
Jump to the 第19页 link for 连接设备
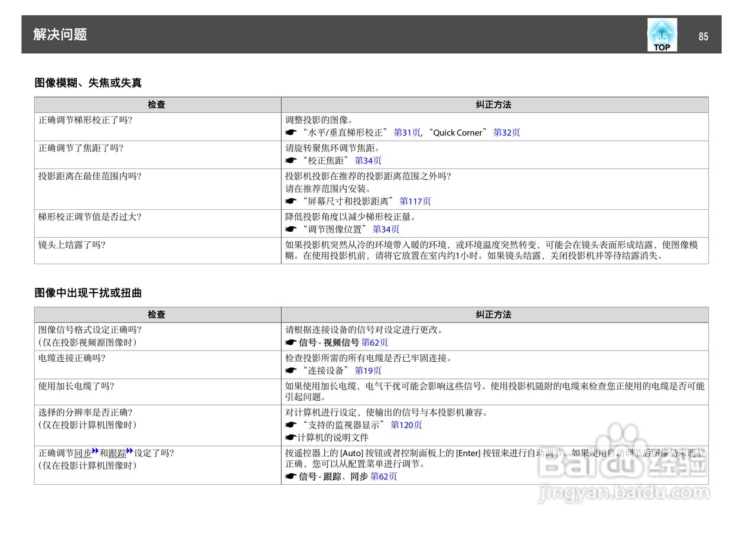pyautogui.click(x=368, y=371)
